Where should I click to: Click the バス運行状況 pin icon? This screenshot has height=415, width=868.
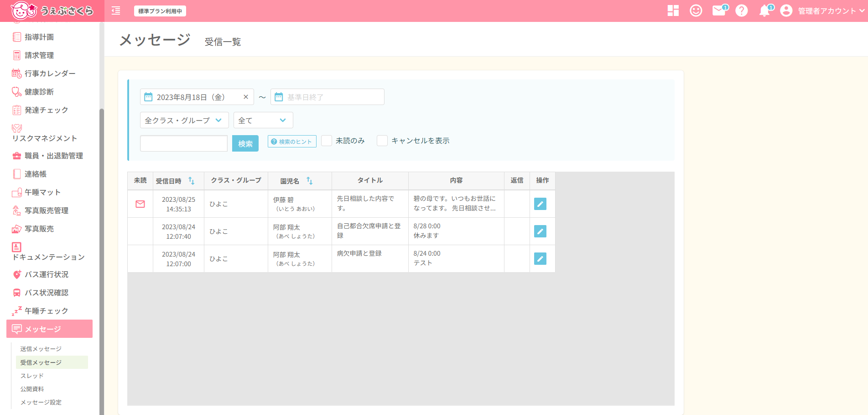[17, 274]
